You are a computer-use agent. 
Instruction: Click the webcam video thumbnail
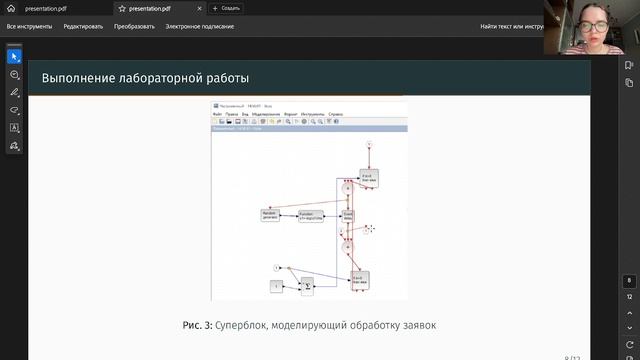click(x=592, y=27)
